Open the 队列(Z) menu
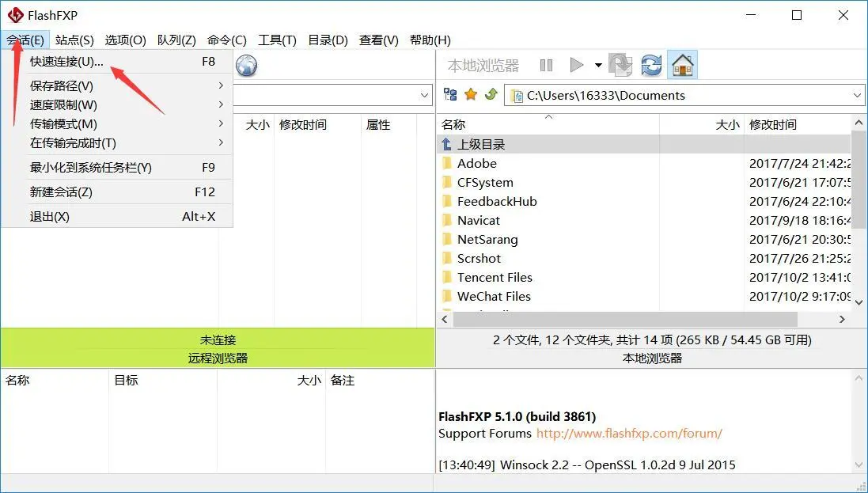 176,40
